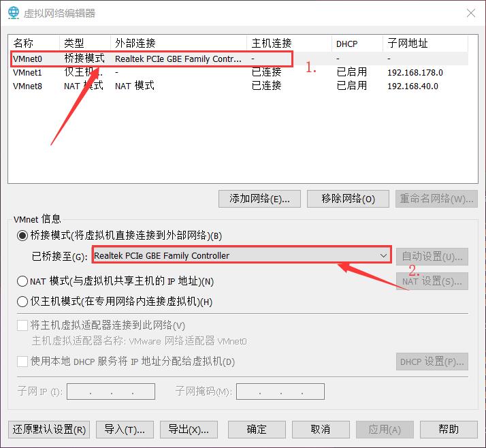Click Realtek PCIe GBE Family Contr... cell
This screenshot has height=448, width=486.
click(178, 59)
